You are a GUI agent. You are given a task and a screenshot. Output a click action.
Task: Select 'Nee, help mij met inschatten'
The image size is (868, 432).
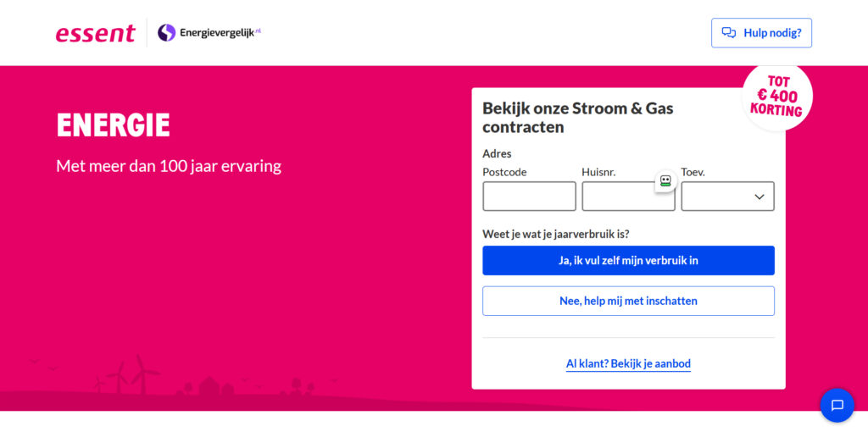(x=628, y=301)
